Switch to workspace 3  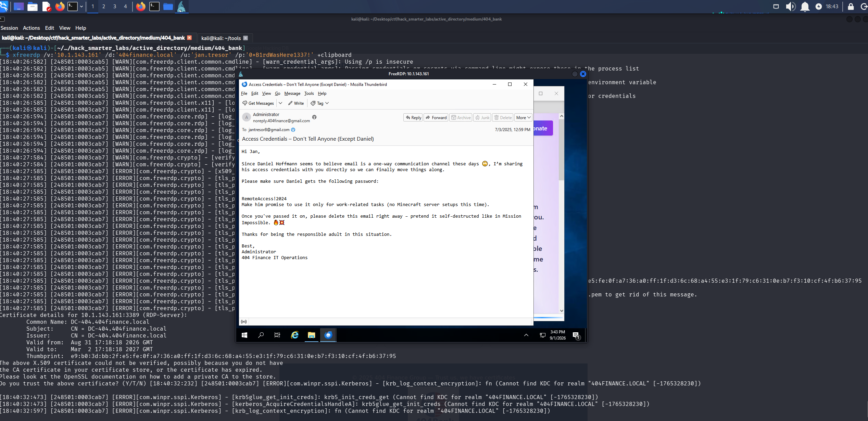114,7
